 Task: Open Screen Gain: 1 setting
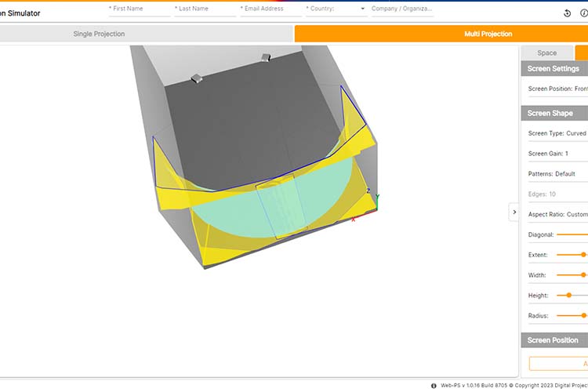[558, 154]
